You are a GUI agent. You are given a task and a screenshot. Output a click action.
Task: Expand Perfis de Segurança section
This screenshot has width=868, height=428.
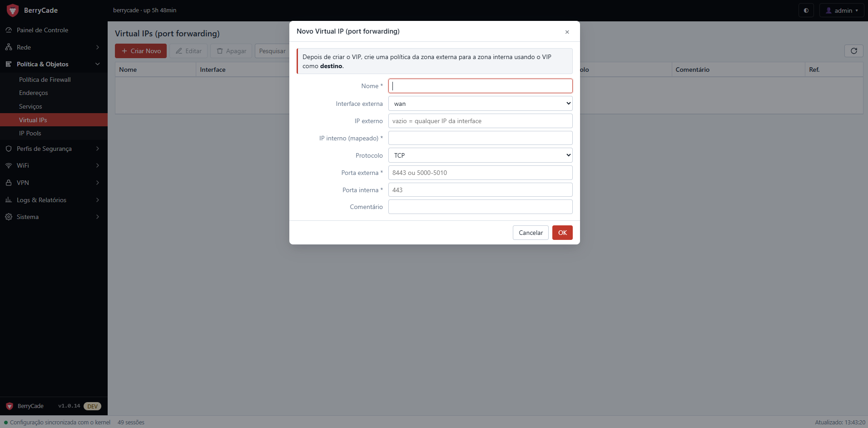pos(54,149)
